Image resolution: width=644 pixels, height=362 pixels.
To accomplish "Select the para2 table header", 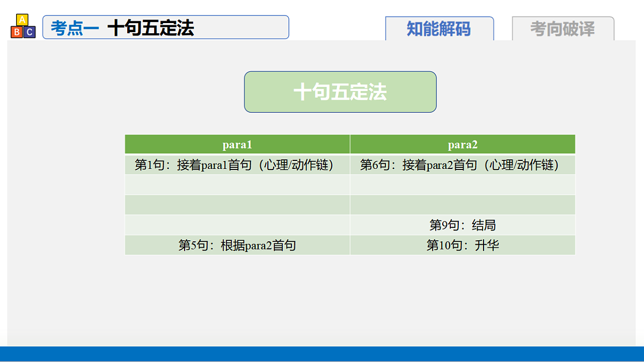I will (463, 144).
